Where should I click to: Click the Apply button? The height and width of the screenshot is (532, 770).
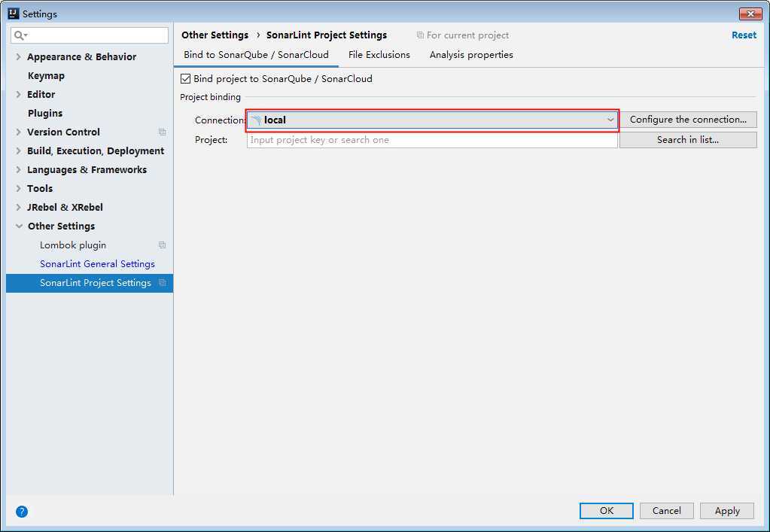point(727,511)
